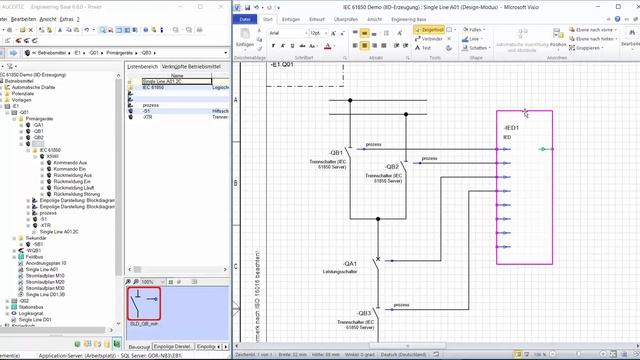
Task: Open the Ansicht menu in Engineering Base
Action: (48, 19)
